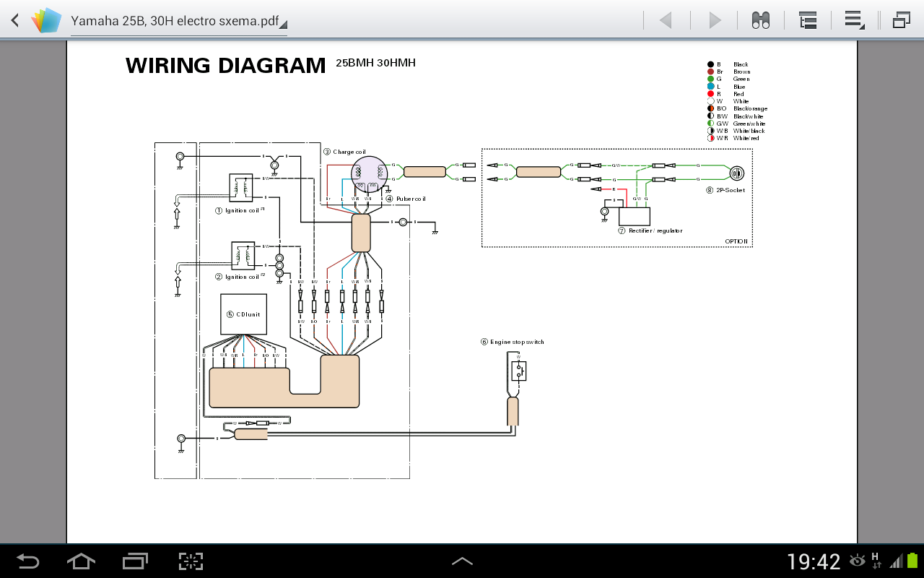Tap the previous page arrow icon
The width and height of the screenshot is (924, 578).
(x=667, y=20)
